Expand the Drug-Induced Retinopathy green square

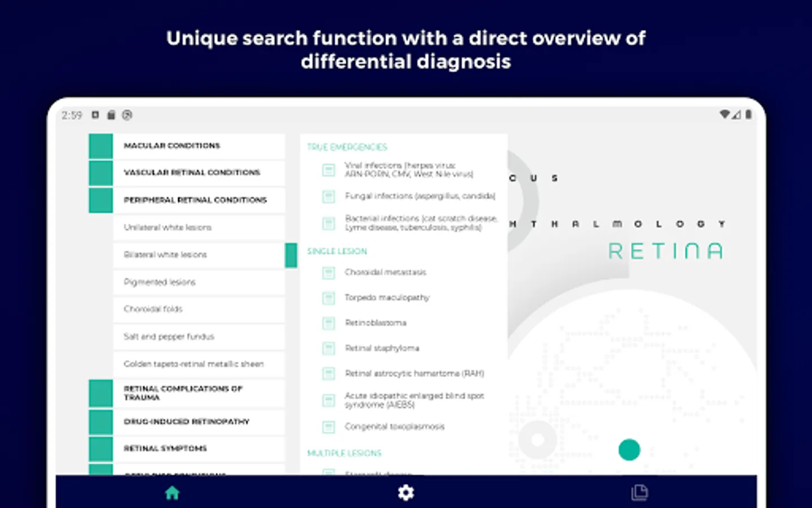101,422
